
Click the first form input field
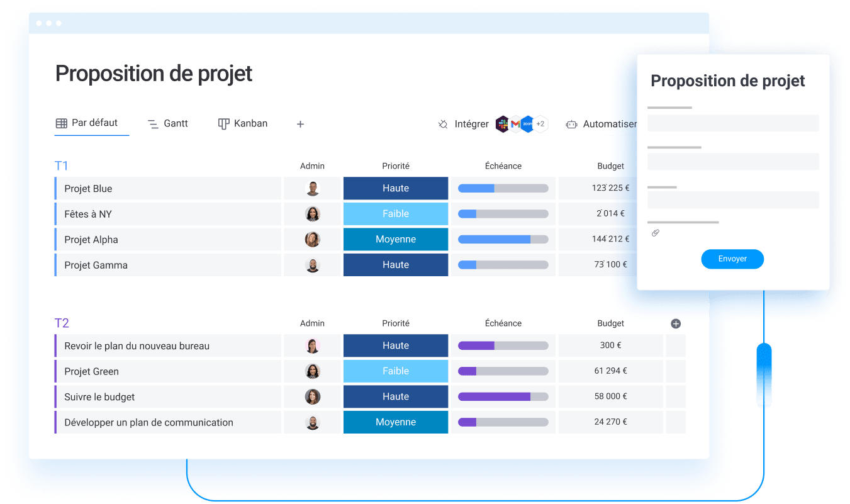point(733,123)
